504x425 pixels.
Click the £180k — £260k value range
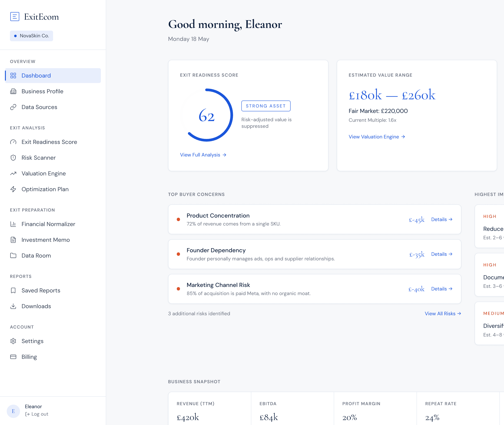coord(392,95)
